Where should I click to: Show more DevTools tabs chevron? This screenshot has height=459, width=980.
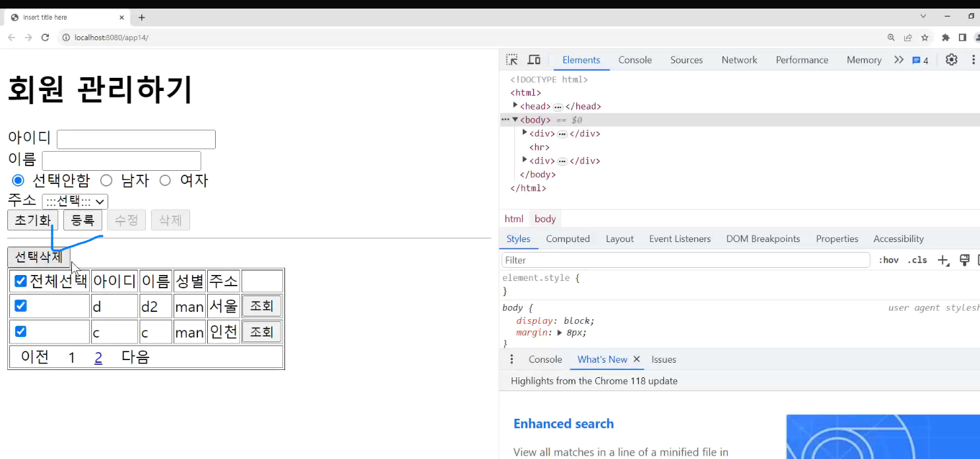pos(899,60)
